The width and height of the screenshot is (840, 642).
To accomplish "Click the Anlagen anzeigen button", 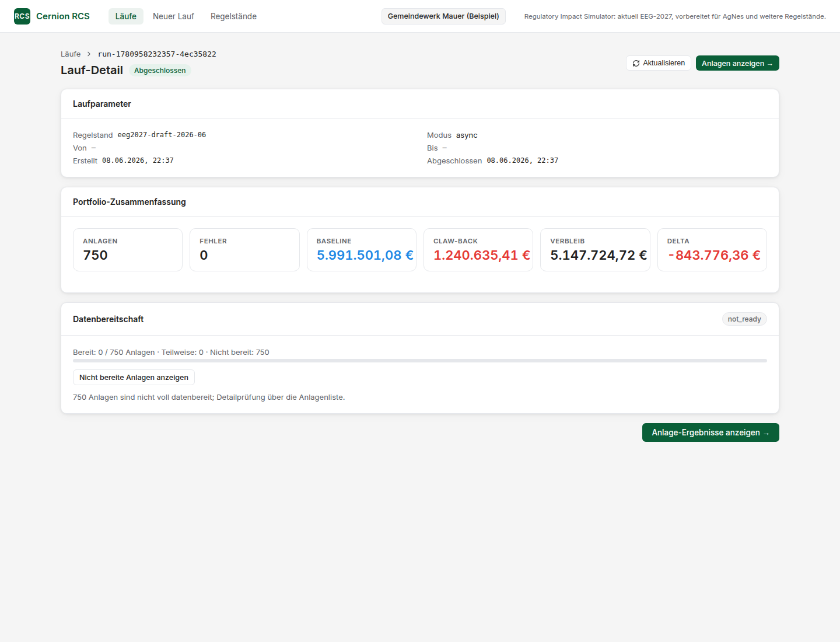I will click(x=737, y=63).
